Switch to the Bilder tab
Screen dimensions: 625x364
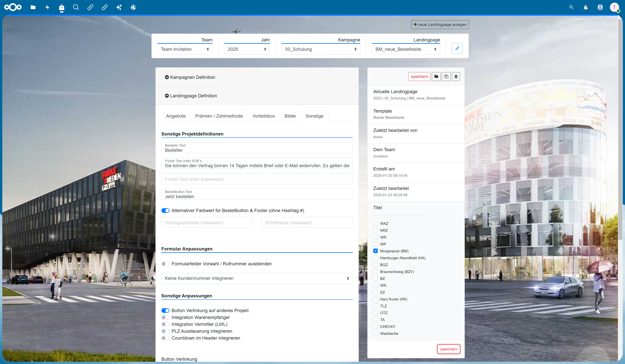coord(290,116)
